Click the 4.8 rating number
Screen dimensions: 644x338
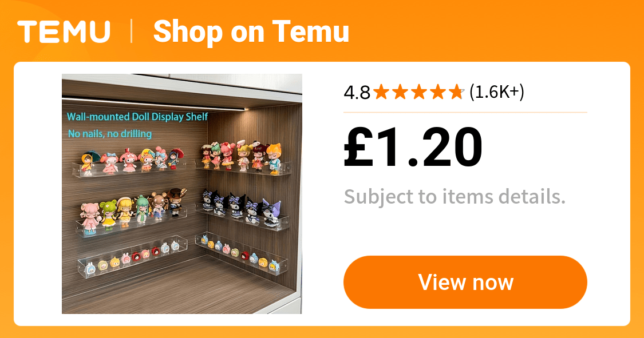point(357,93)
